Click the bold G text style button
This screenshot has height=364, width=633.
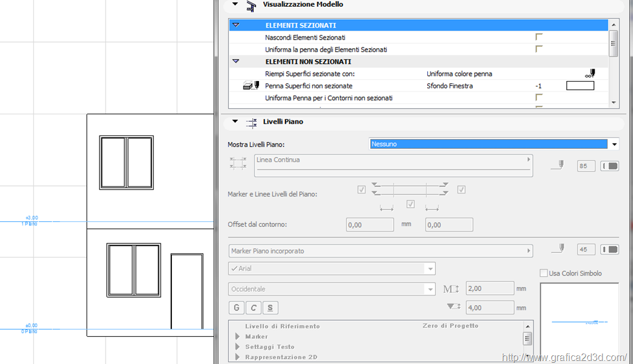click(x=236, y=308)
